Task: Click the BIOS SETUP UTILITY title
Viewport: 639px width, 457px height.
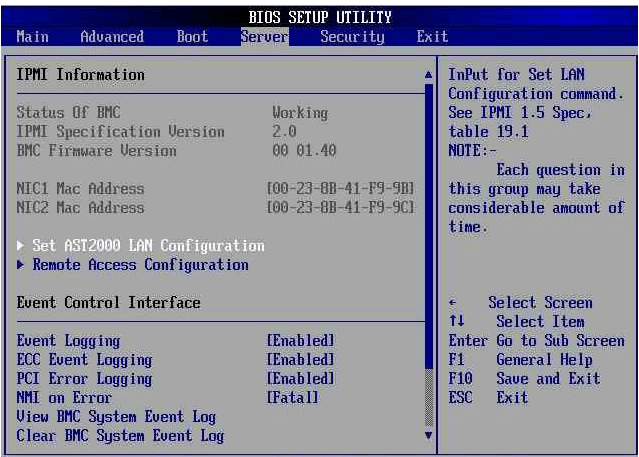Action: [320, 18]
